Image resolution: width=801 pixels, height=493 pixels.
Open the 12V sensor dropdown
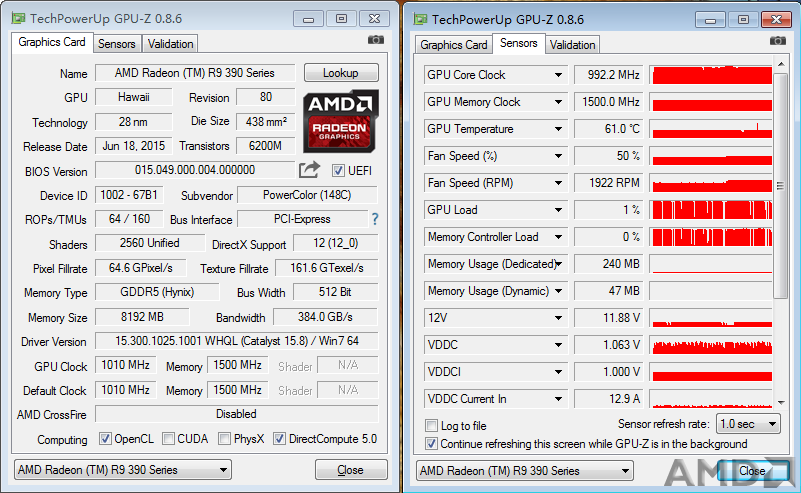tap(558, 318)
